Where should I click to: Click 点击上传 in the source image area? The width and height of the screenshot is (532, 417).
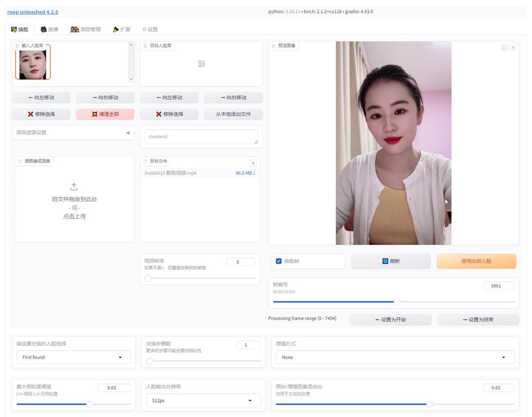click(74, 216)
